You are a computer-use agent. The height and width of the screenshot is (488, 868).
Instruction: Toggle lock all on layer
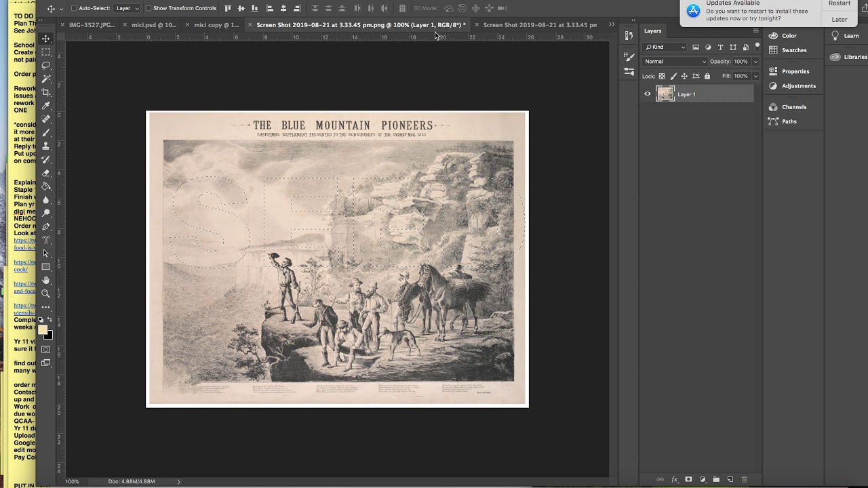(707, 76)
